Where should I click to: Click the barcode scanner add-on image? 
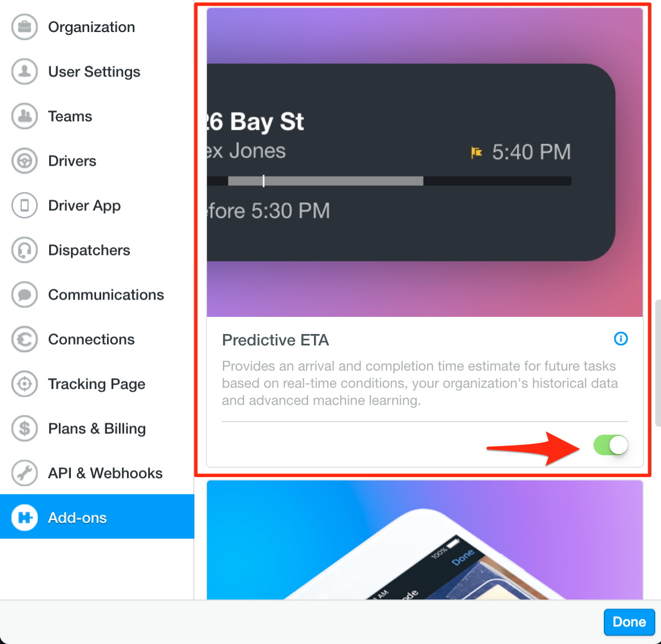point(424,540)
